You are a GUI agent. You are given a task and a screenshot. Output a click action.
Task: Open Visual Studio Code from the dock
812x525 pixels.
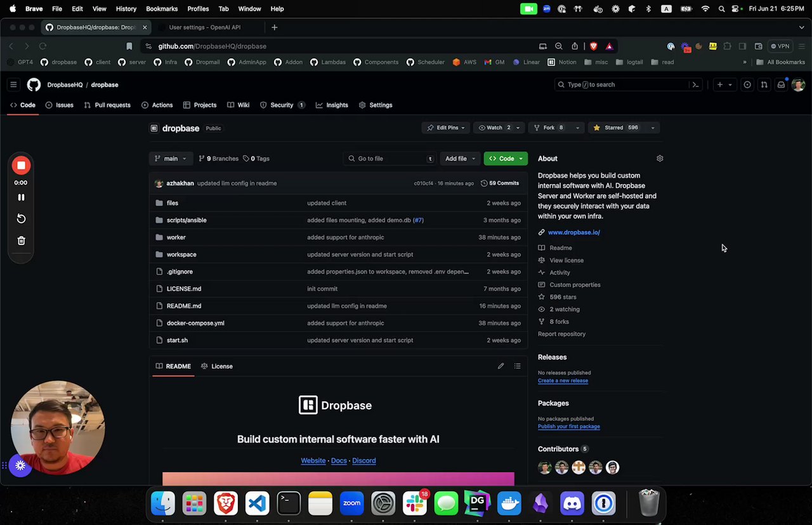click(x=257, y=503)
